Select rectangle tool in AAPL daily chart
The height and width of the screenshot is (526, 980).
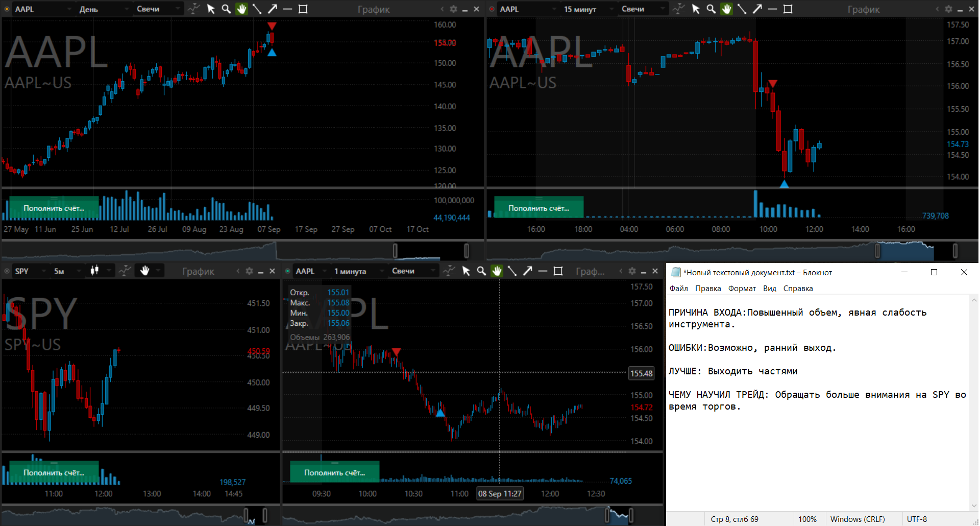coord(303,9)
